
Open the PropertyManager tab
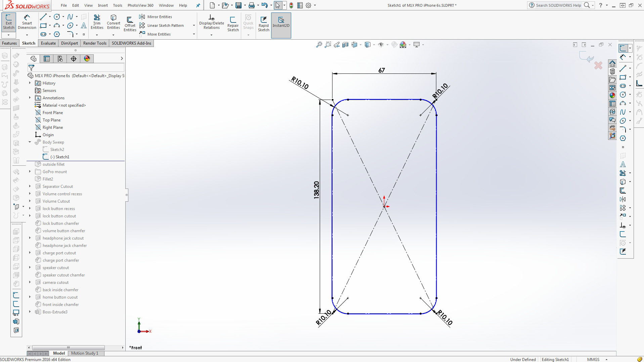pyautogui.click(x=47, y=59)
